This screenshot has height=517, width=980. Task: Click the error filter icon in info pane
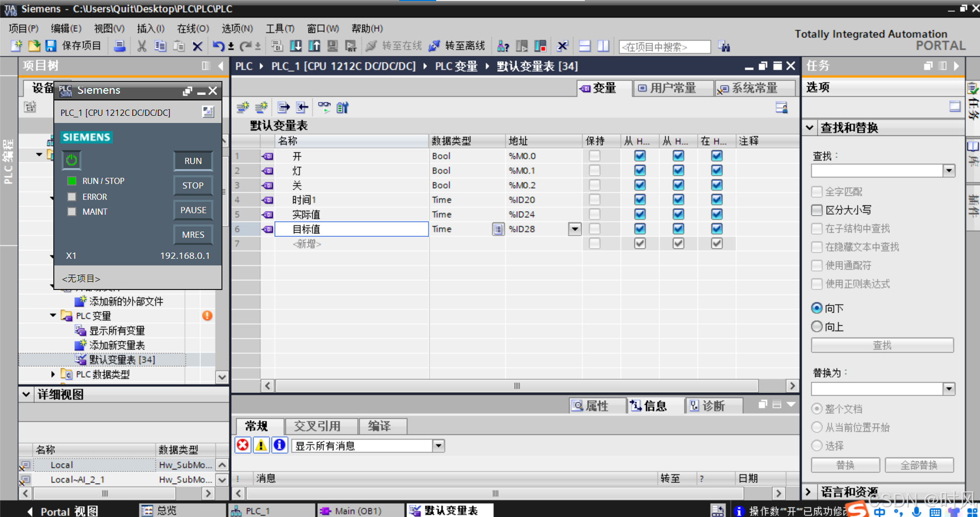point(243,445)
